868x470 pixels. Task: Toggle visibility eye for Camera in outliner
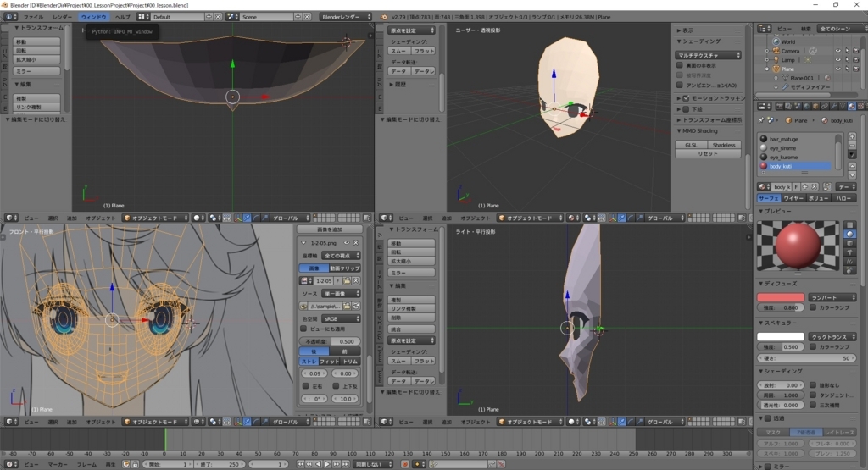pyautogui.click(x=837, y=51)
